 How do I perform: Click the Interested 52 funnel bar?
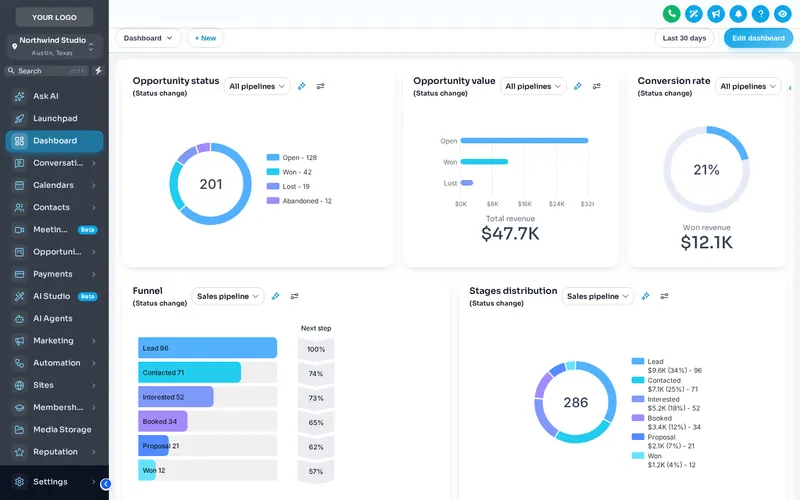pos(176,397)
